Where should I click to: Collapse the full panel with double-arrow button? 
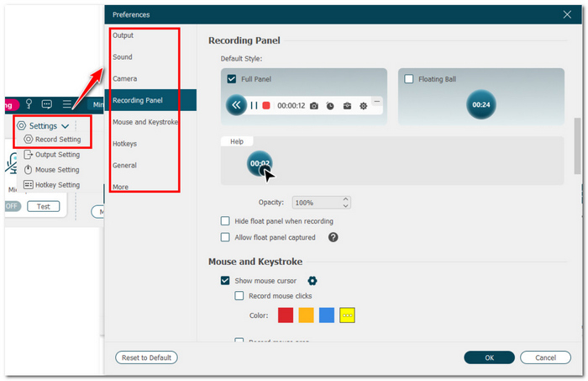(236, 105)
